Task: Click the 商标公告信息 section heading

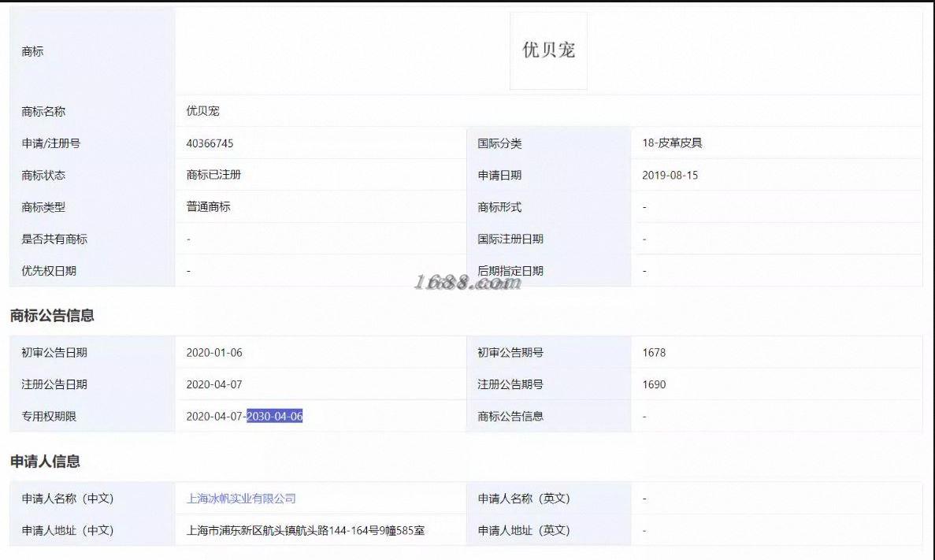Action: click(x=52, y=316)
